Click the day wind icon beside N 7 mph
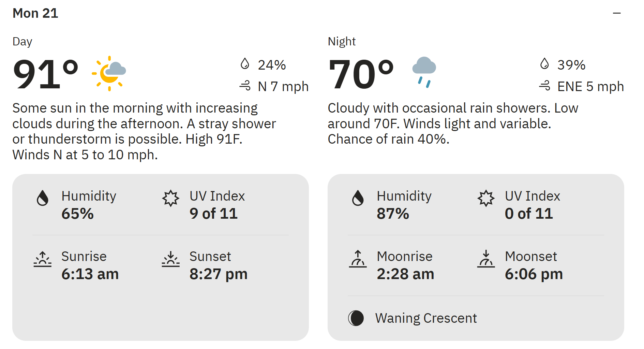The image size is (644, 349). pyautogui.click(x=245, y=86)
